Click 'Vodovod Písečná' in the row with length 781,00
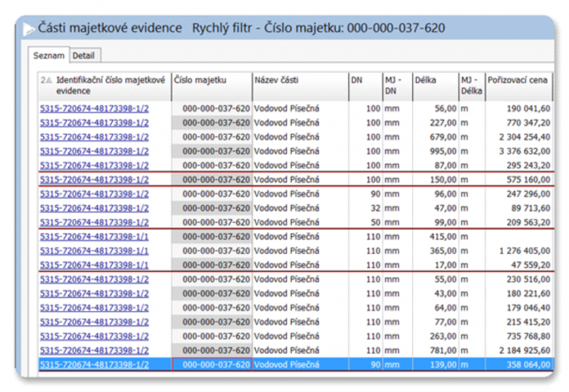Viewport: 569px width, 392px height. [287, 350]
